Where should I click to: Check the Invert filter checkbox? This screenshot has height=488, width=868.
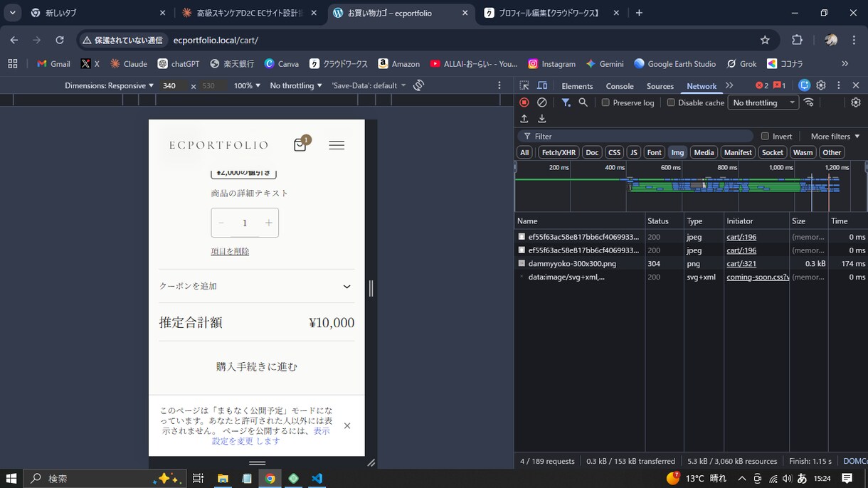[765, 136]
